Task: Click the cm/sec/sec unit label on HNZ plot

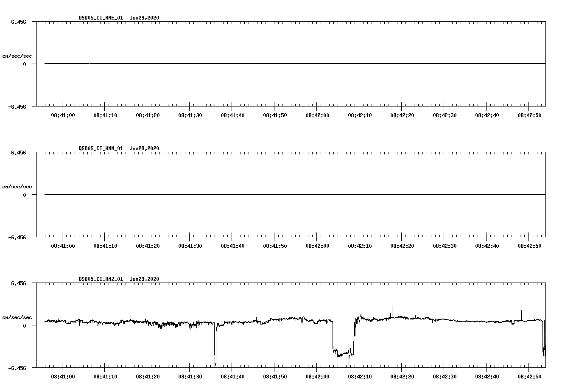Action: 17,317
